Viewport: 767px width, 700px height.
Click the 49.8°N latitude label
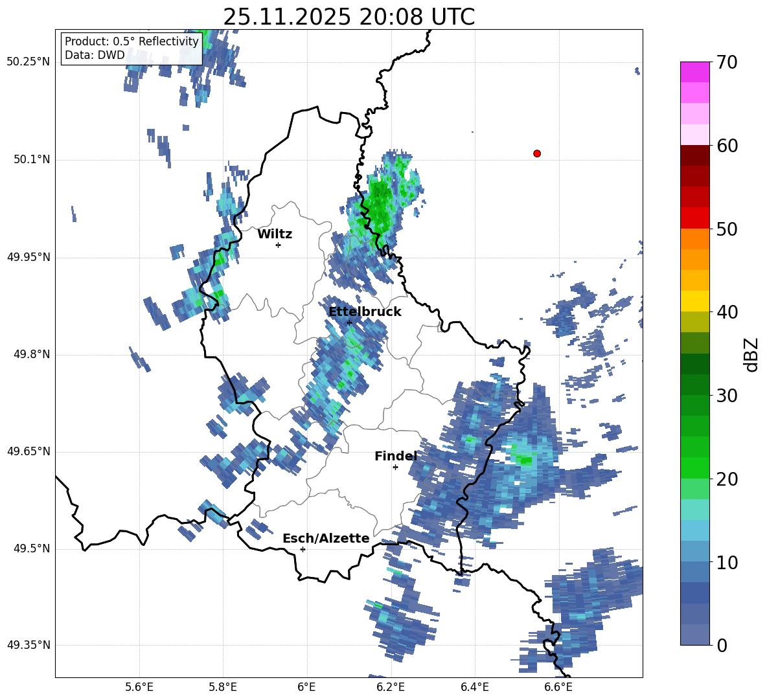pyautogui.click(x=31, y=354)
